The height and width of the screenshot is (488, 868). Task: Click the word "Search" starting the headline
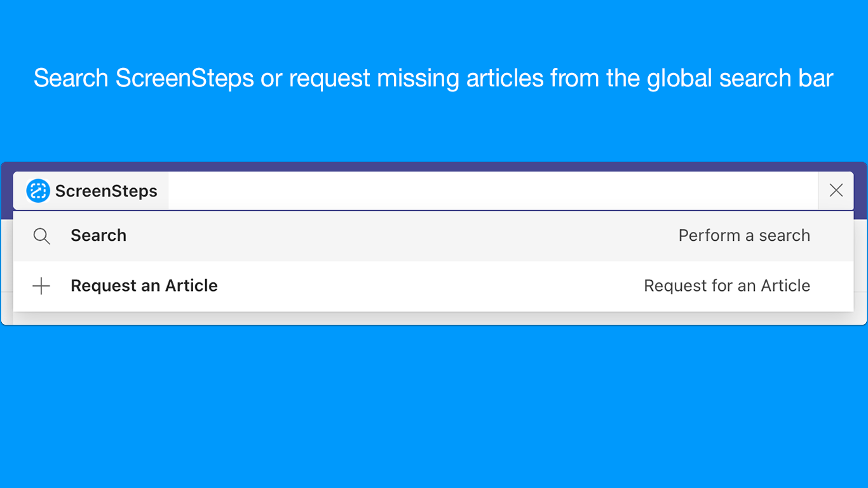coord(71,78)
